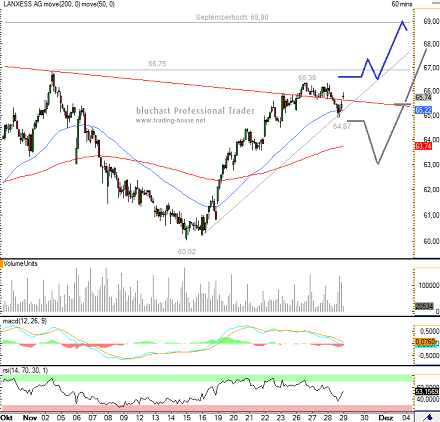Click the "60,02" bottom price annotation
Image resolution: width=440 pixels, height=422 pixels.
tap(187, 252)
